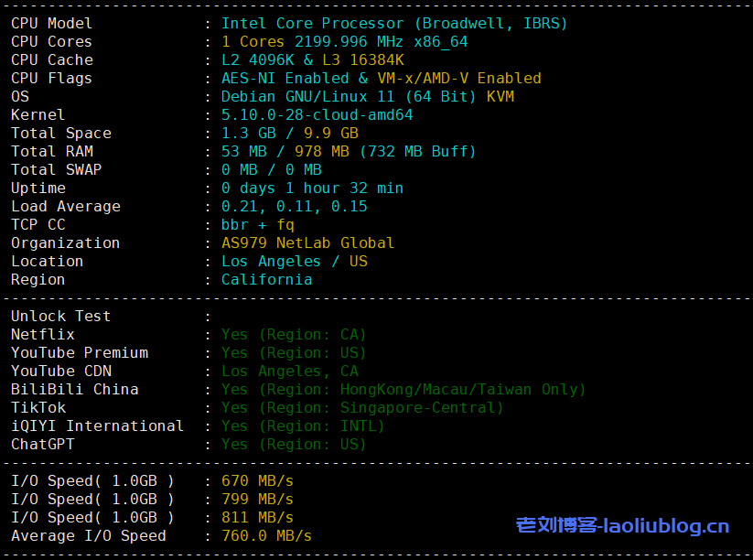This screenshot has width=753, height=560.
Task: Click the Total RAM value line
Action: point(349,152)
